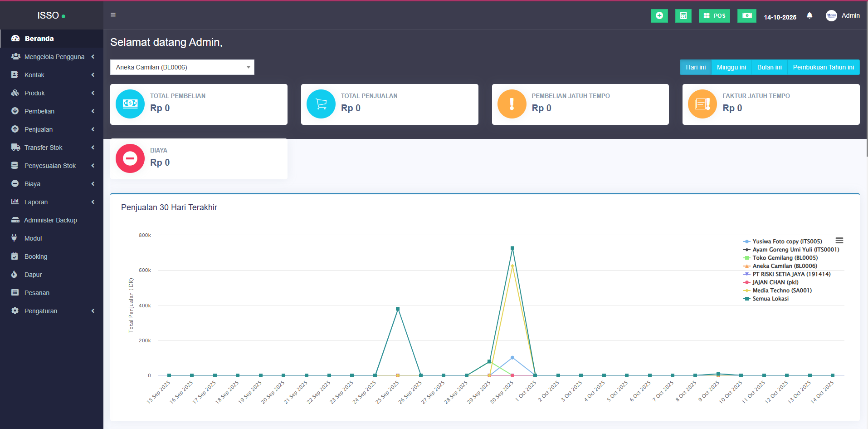Click the POS button

pos(714,16)
